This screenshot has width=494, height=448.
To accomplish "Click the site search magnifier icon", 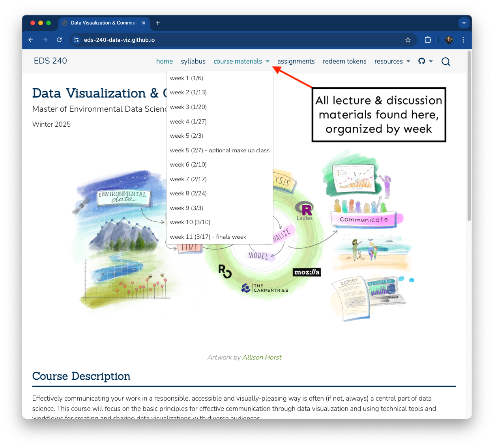I will click(x=445, y=62).
